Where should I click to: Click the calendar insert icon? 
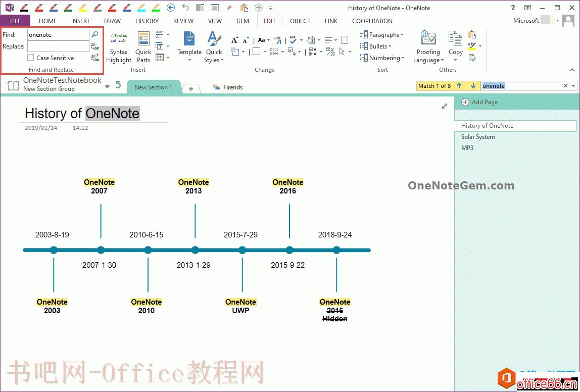point(160,58)
